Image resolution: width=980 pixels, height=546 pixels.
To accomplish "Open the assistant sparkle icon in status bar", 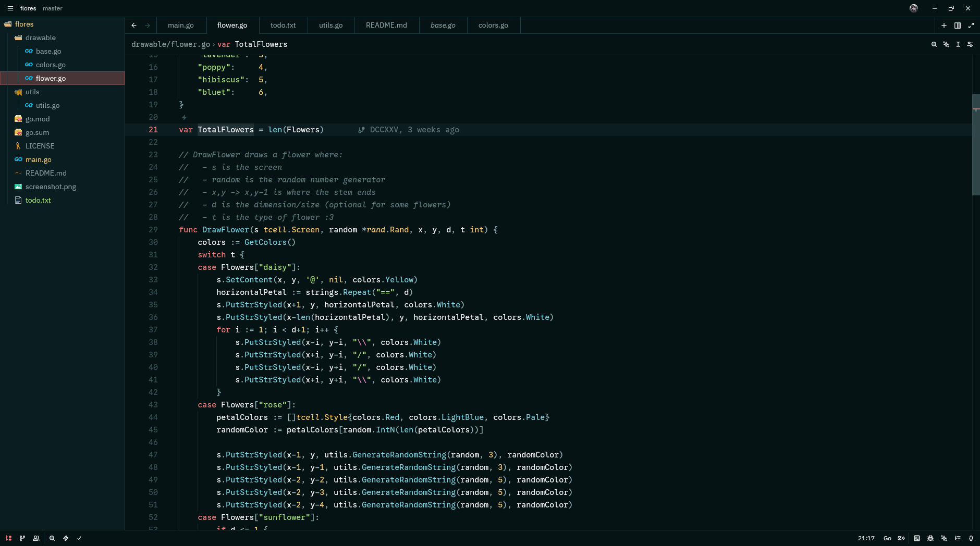I will tap(944, 538).
